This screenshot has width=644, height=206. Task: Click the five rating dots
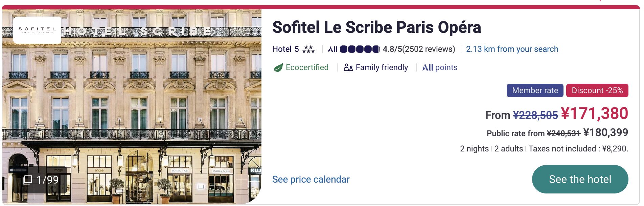point(360,49)
